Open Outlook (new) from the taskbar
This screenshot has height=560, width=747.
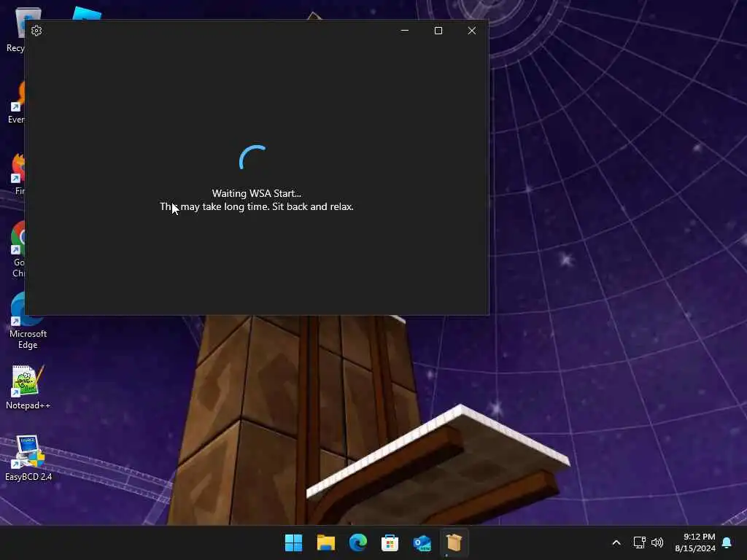pos(422,542)
